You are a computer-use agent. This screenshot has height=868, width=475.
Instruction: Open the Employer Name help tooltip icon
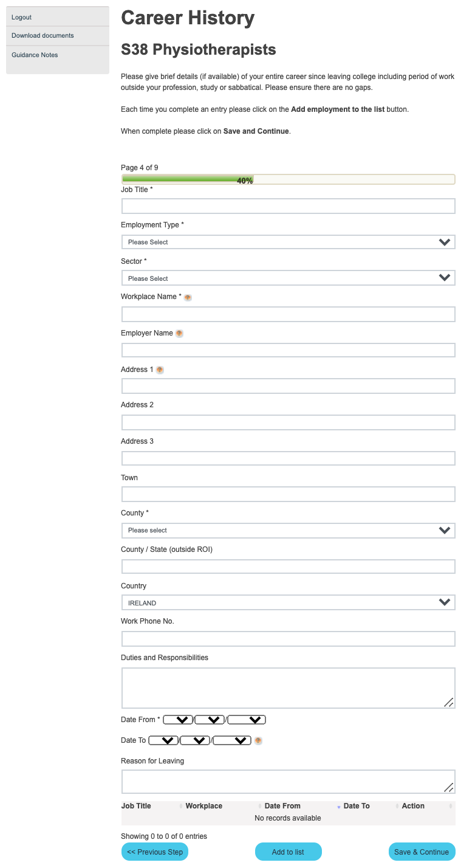[x=179, y=333]
